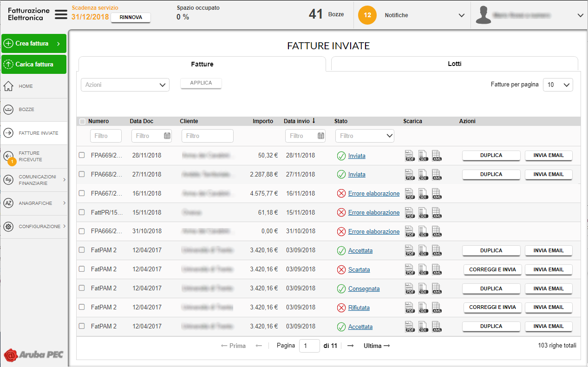Expand the Stato filter dropdown
This screenshot has width=588, height=367.
point(365,136)
